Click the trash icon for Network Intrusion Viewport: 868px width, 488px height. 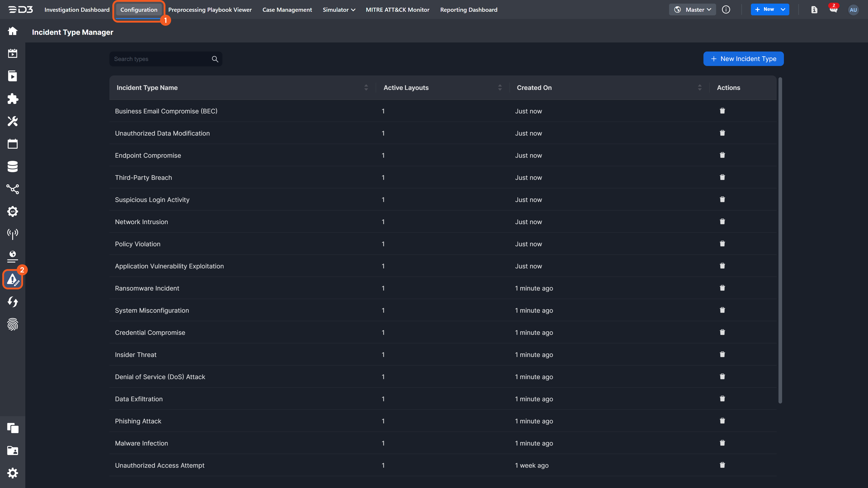pos(722,222)
